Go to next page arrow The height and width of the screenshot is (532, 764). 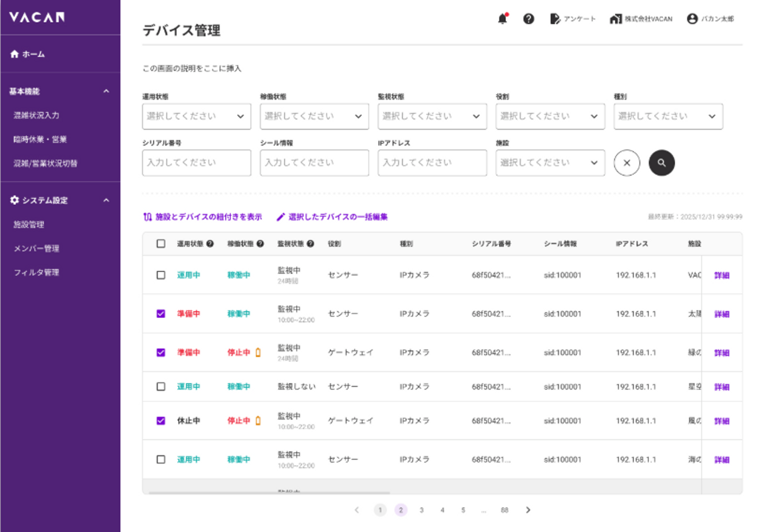[528, 510]
